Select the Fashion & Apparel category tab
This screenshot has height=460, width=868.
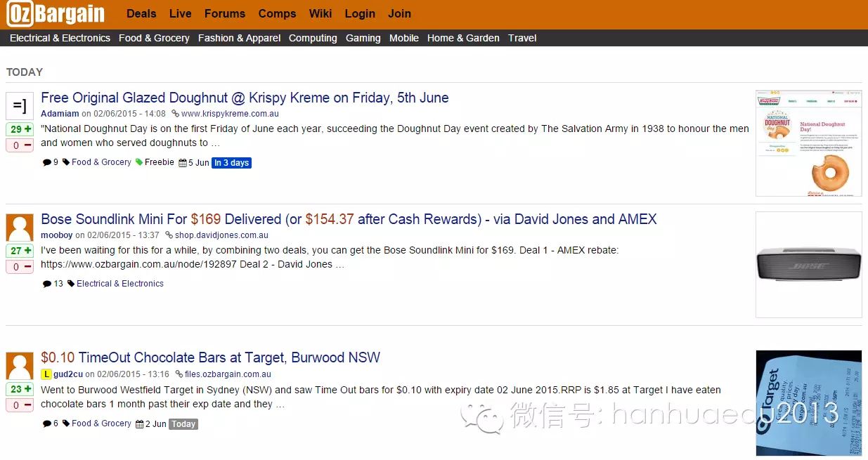point(239,38)
